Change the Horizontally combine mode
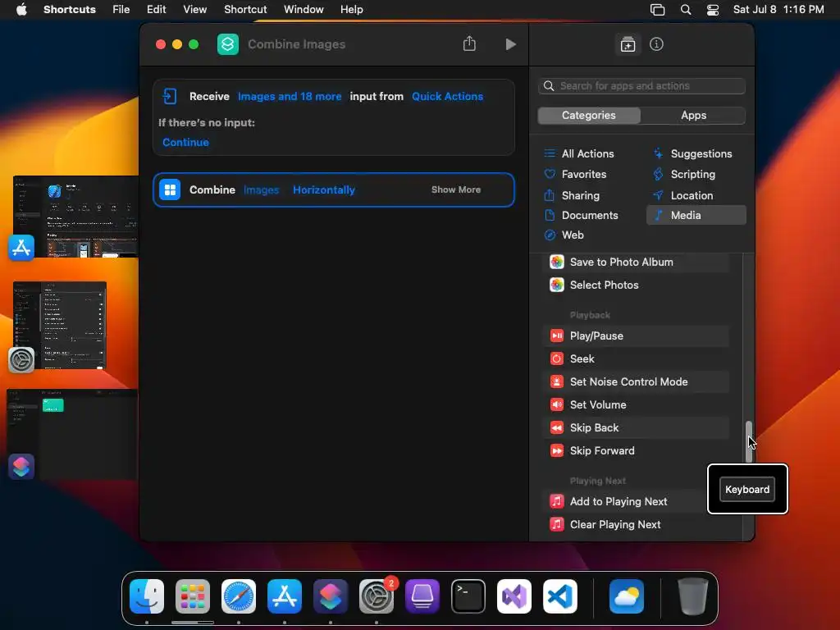840x630 pixels. pyautogui.click(x=323, y=189)
